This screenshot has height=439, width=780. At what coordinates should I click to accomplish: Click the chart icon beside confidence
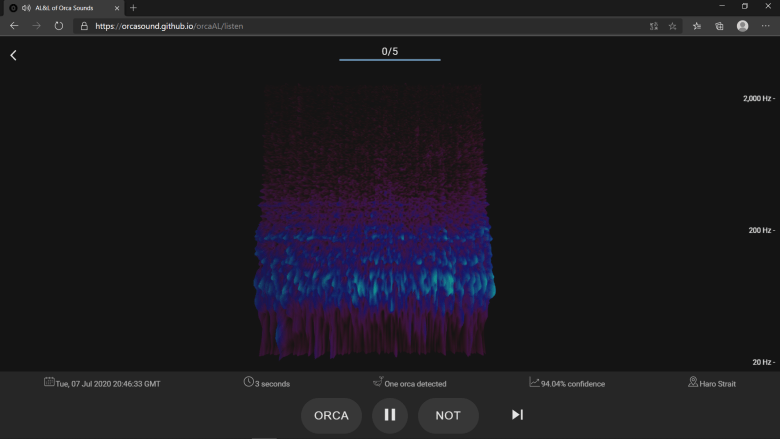tap(534, 382)
